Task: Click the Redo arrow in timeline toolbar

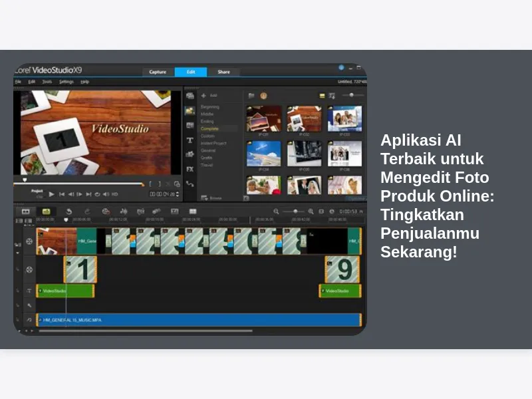Action: coord(87,211)
